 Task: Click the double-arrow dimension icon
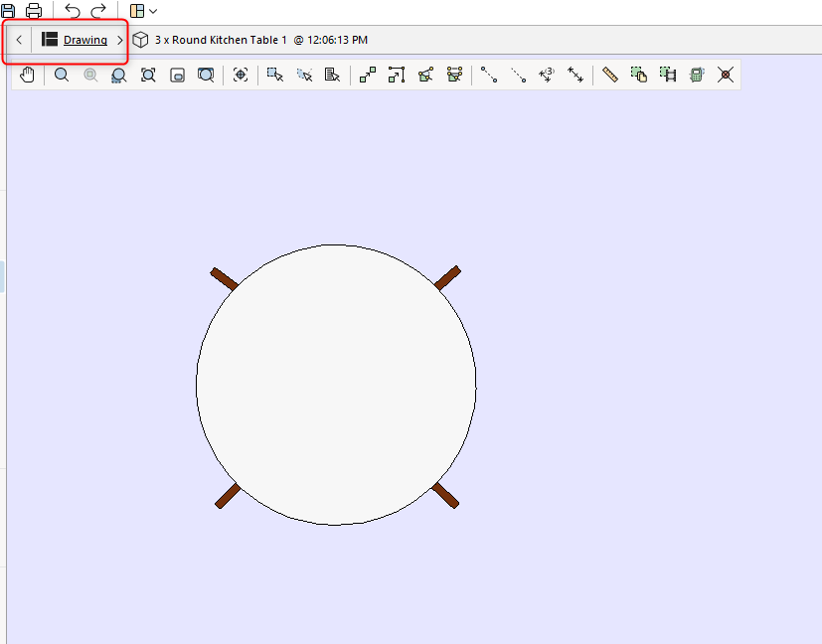[x=575, y=75]
